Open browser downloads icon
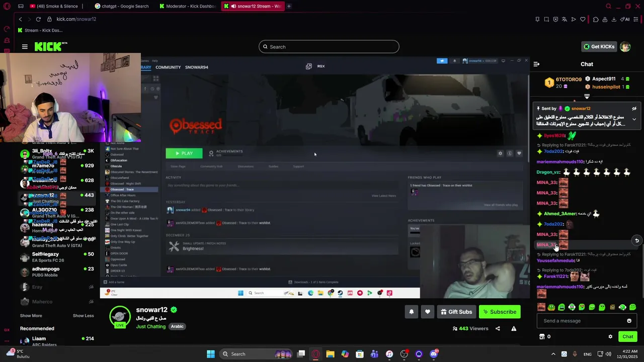644x362 pixels. click(614, 19)
